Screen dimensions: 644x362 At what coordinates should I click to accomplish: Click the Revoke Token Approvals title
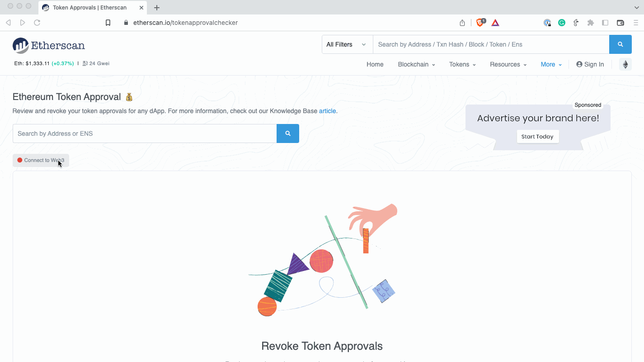point(322,346)
